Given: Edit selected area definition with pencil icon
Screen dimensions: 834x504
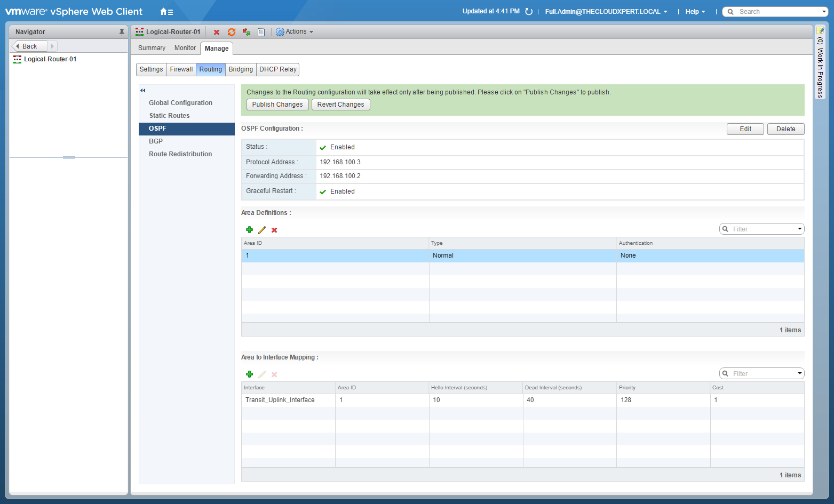Looking at the screenshot, I should pyautogui.click(x=262, y=230).
